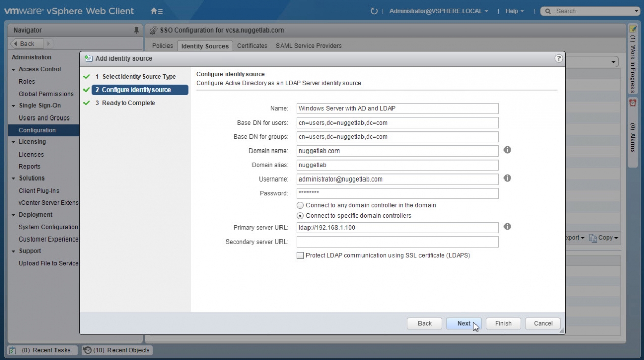The image size is (644, 360).
Task: Click the refresh icon in top bar
Action: pos(374,11)
